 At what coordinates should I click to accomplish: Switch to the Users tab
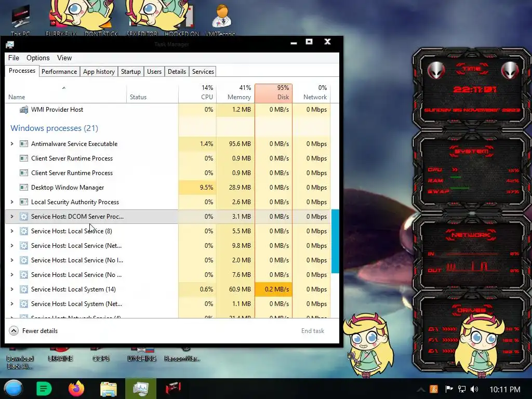point(154,72)
